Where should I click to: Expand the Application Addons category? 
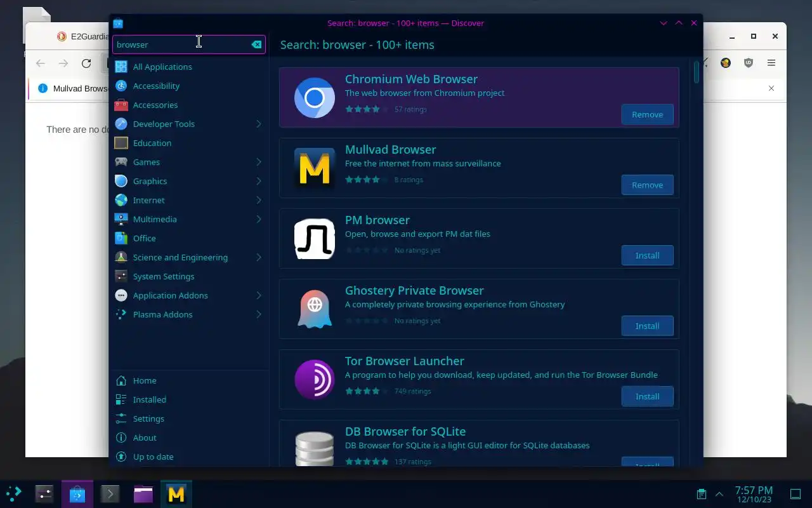coord(259,295)
